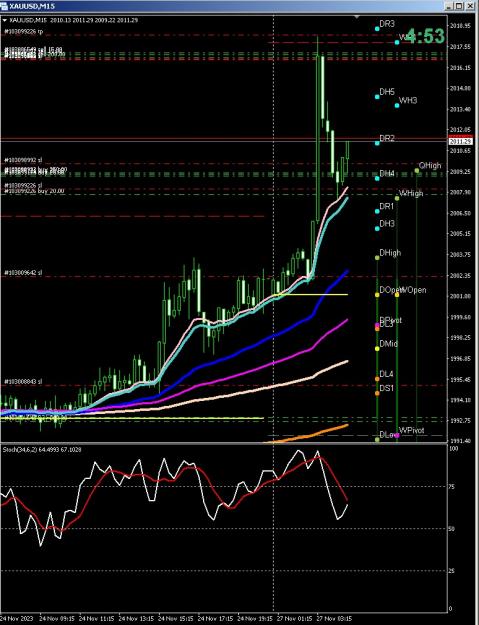Screen dimensions: 479x625
Task: Minimize the XAUUSD,M15 chart window
Action: pyautogui.click(x=449, y=6)
